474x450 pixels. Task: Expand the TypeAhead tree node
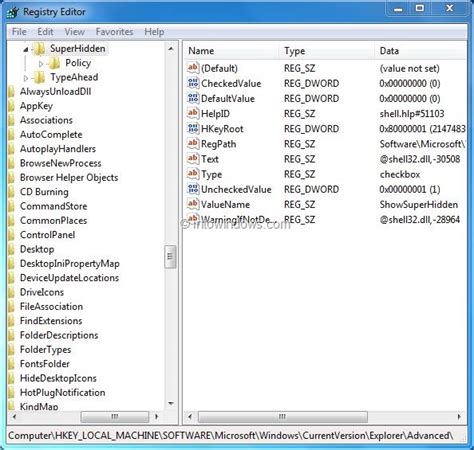point(26,78)
